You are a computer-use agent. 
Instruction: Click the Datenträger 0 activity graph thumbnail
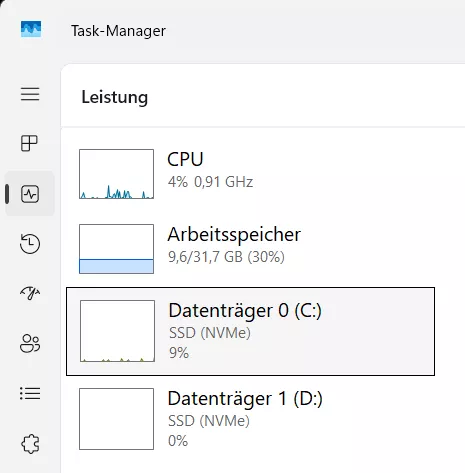pos(117,331)
